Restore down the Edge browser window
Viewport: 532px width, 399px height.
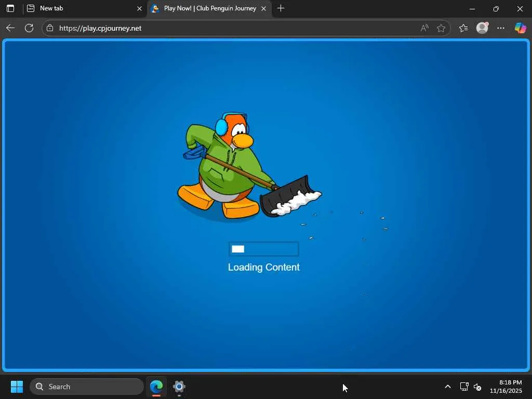point(496,9)
